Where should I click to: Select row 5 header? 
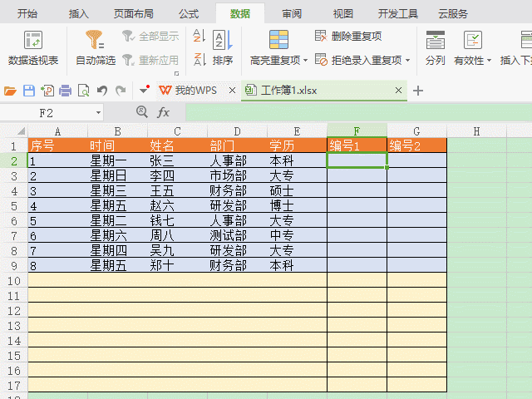pos(14,205)
